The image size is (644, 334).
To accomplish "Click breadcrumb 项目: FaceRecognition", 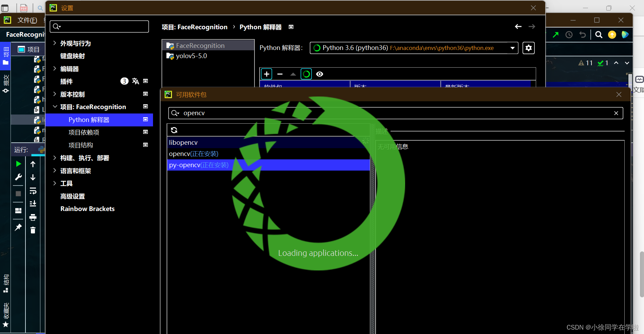I will tap(194, 27).
